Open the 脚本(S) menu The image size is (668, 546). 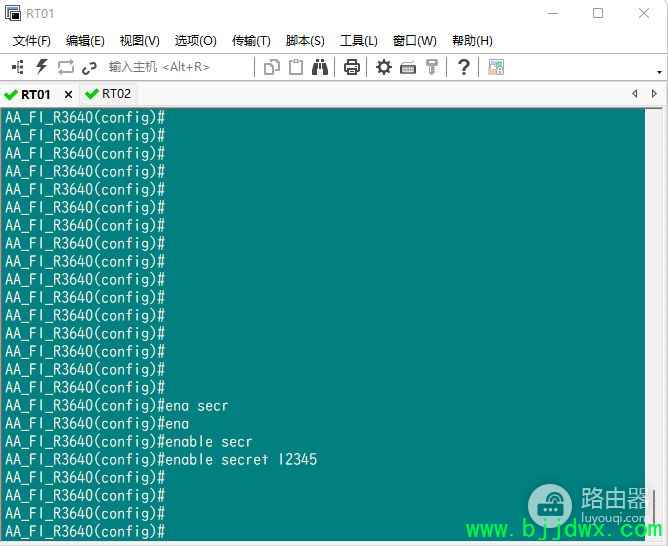click(x=305, y=41)
